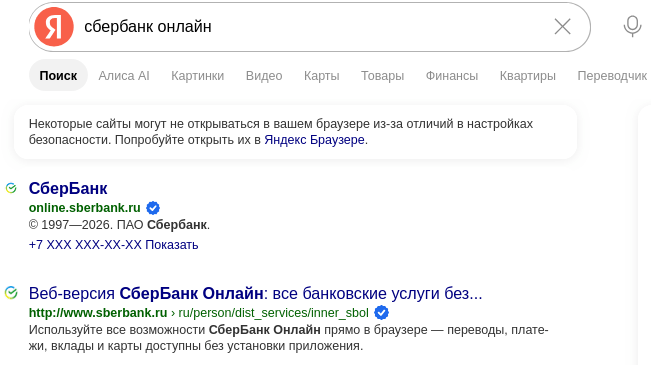
Task: Click the online.sberbank.ru green URL
Action: tap(85, 207)
